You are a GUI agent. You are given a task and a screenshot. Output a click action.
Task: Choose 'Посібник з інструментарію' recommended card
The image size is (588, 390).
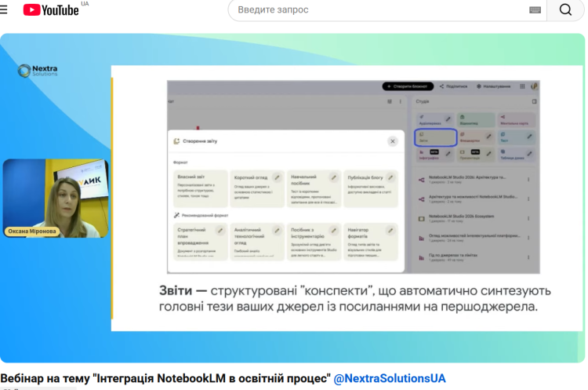point(314,242)
